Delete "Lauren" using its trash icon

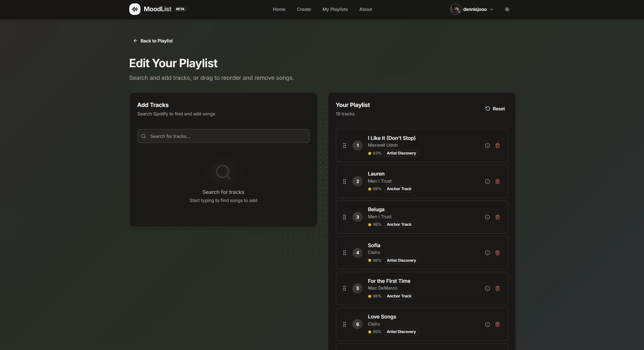497,181
